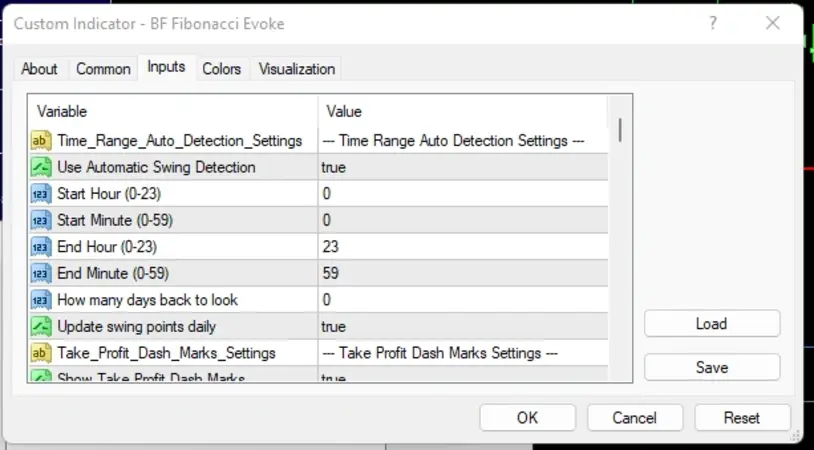814x450 pixels.
Task: Click the help question mark button
Action: coord(713,23)
